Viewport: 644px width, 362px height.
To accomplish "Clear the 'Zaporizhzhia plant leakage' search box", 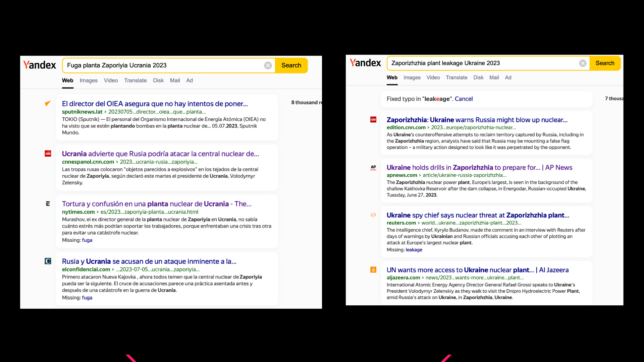I will click(x=583, y=63).
